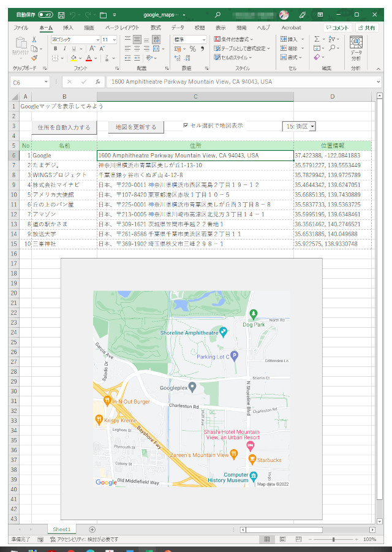The image size is (392, 552).
Task: Click the open folder icon in title bar
Action: coord(103,15)
